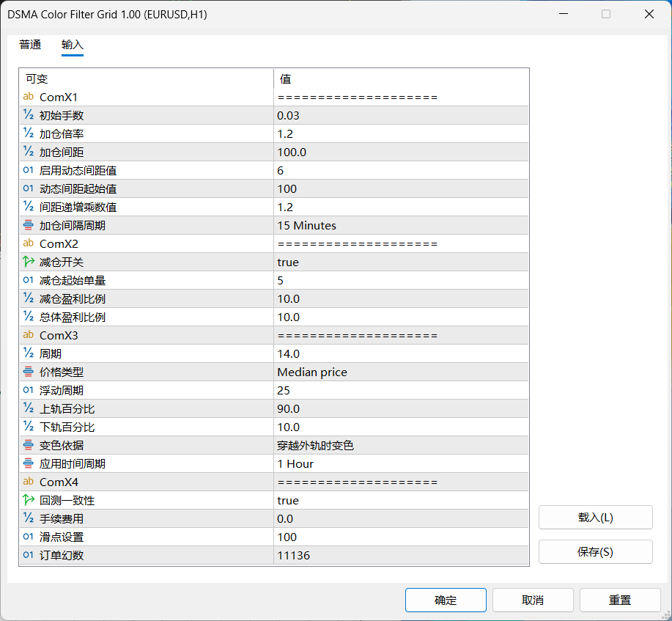Select the 手续费用 row label
Viewport: 672px width, 621px height.
62,519
